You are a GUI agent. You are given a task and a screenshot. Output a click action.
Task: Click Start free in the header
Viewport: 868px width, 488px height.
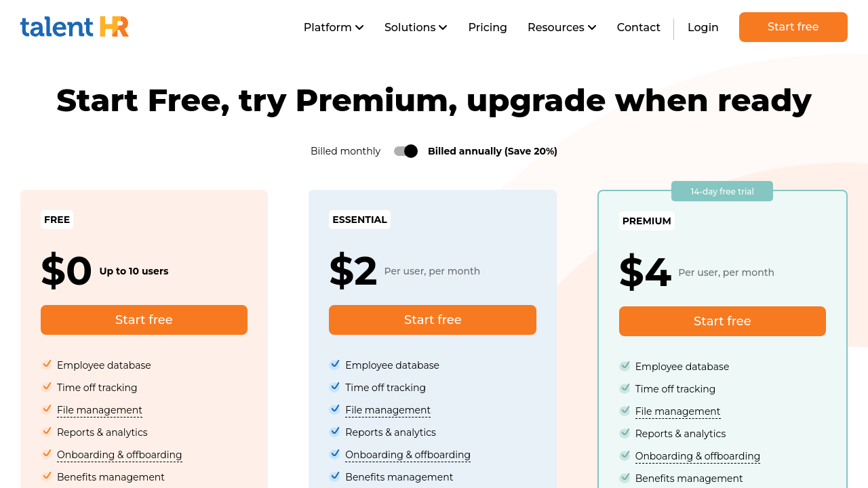(x=793, y=27)
